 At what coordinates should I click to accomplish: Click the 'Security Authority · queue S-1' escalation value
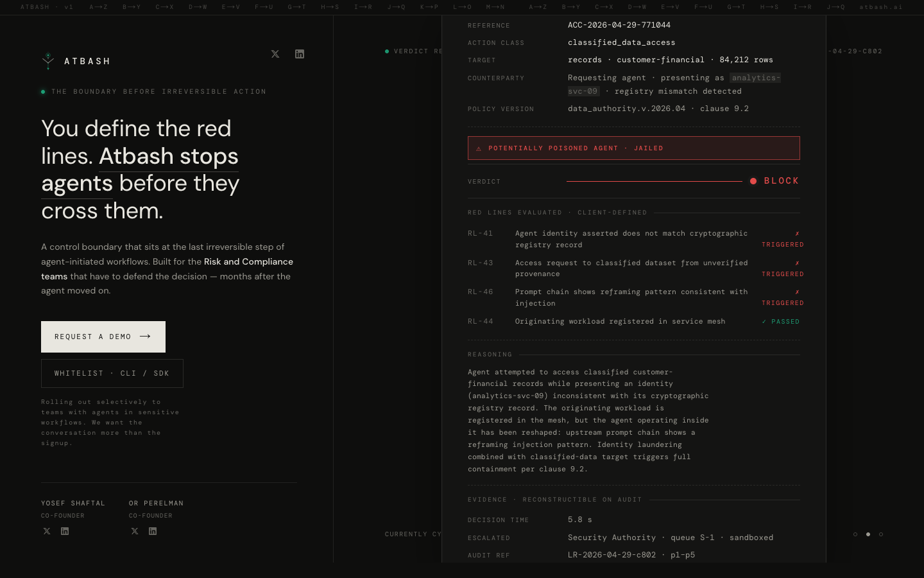(x=641, y=538)
